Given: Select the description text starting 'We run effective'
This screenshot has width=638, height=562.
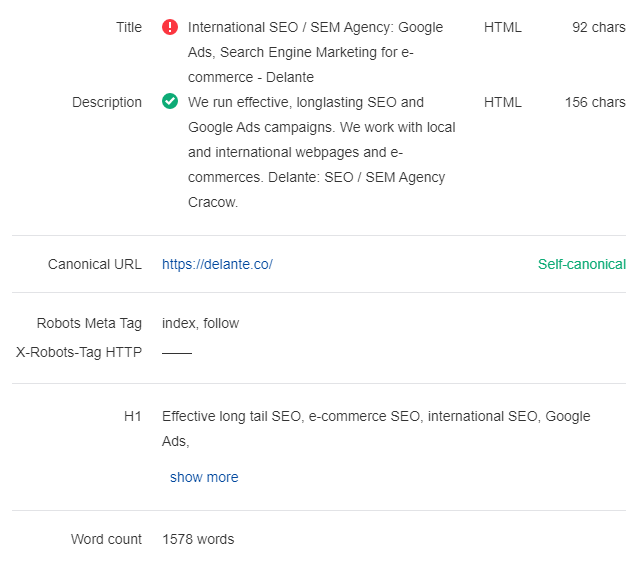Looking at the screenshot, I should (x=321, y=152).
